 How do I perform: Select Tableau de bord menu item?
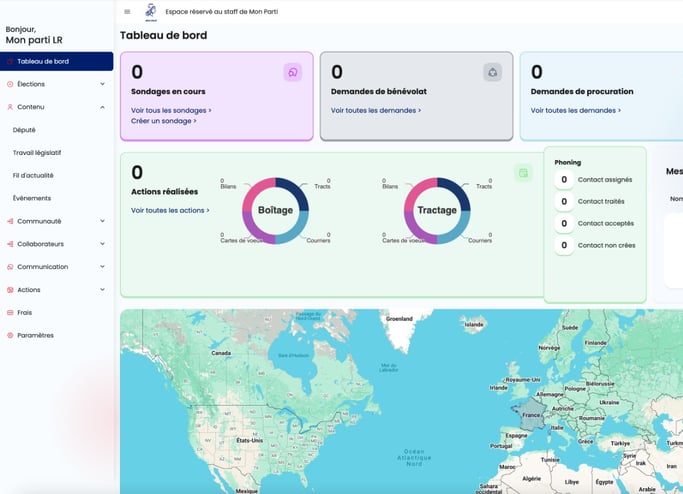tap(57, 61)
